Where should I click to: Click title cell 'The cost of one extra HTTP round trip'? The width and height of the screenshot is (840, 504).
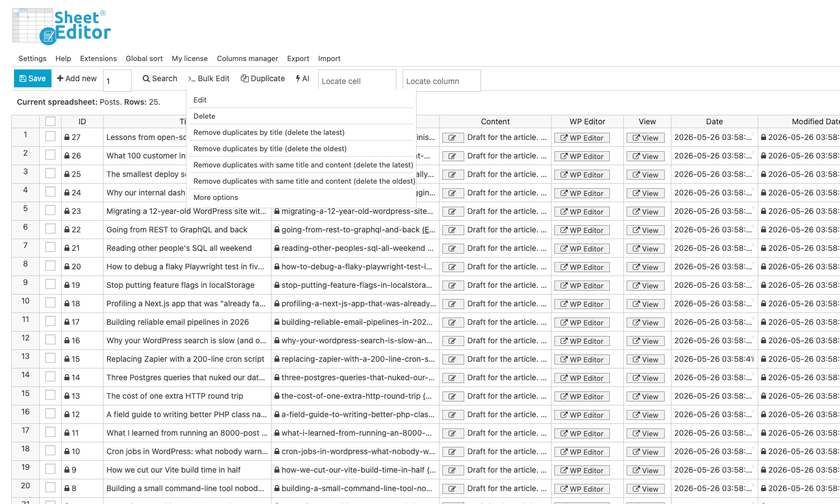click(x=187, y=396)
